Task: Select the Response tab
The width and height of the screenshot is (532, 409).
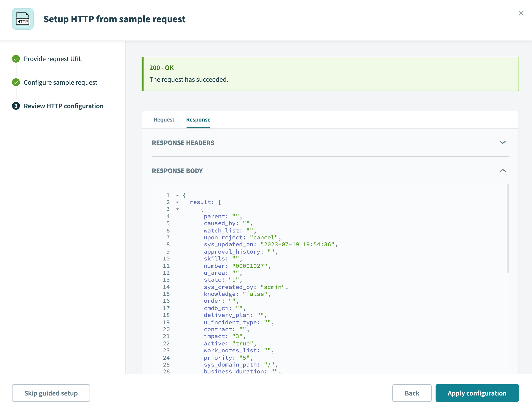Action: 198,120
